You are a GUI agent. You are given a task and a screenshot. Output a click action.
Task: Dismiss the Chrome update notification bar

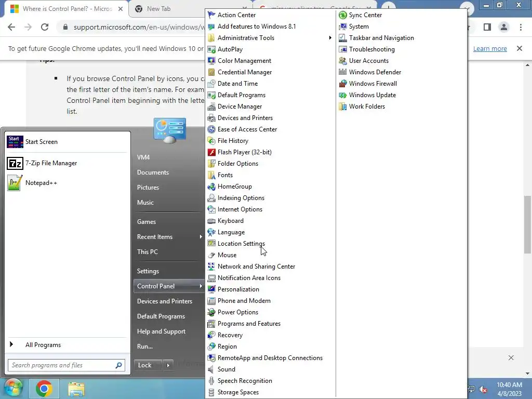[520, 48]
